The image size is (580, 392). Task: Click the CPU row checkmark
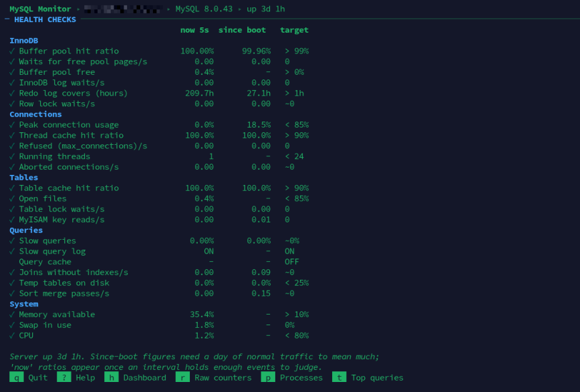point(12,335)
